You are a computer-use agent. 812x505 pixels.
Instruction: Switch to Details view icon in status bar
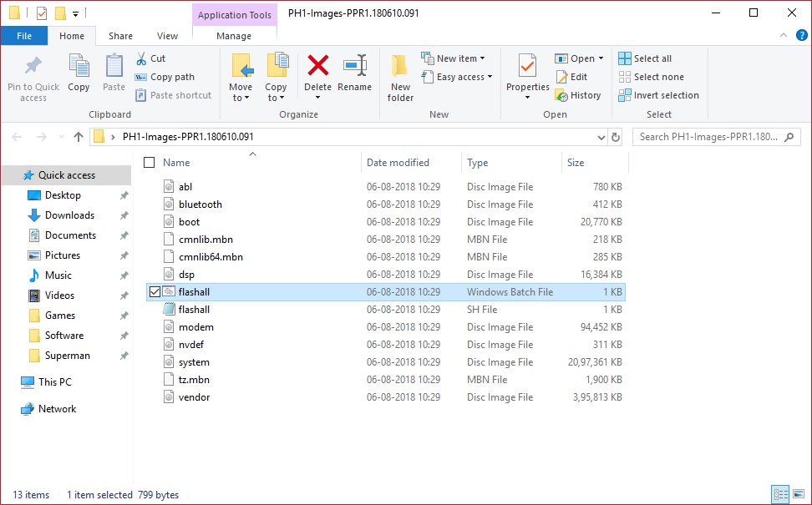pyautogui.click(x=780, y=493)
